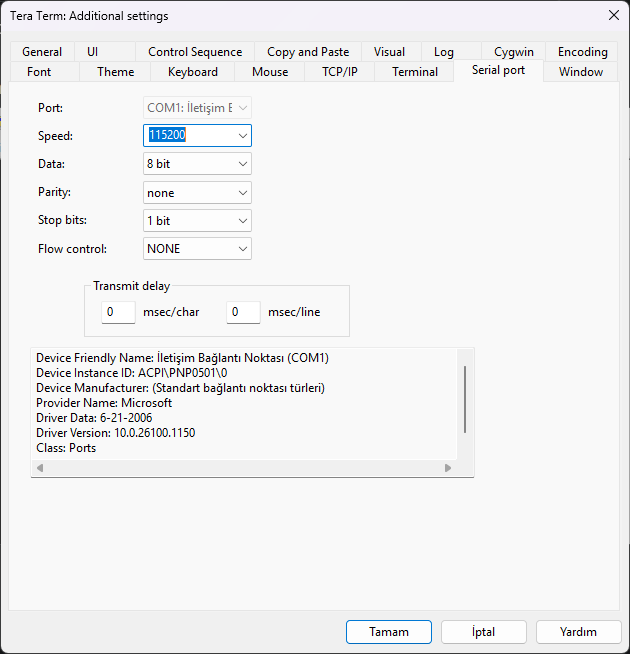
Task: Select the Visual tab
Action: pyautogui.click(x=389, y=52)
